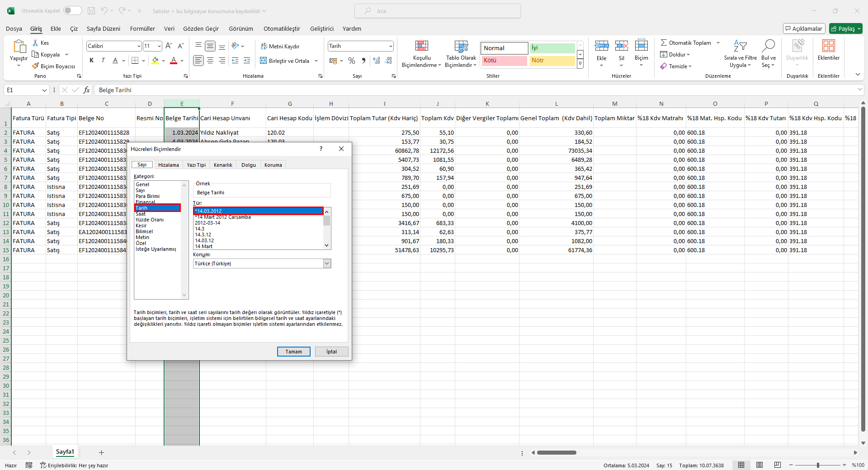Screen dimensions: 868x470
Task: Click the percent style icon
Action: 352,61
